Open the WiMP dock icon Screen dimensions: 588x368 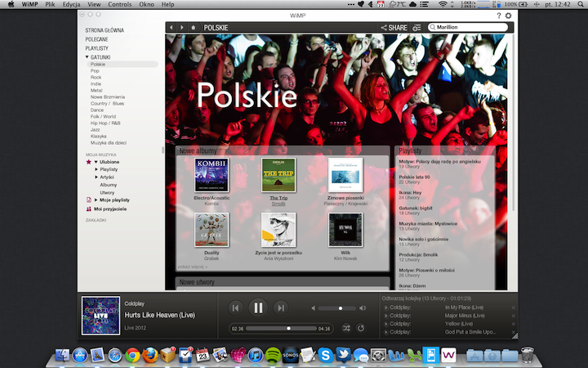(x=448, y=355)
